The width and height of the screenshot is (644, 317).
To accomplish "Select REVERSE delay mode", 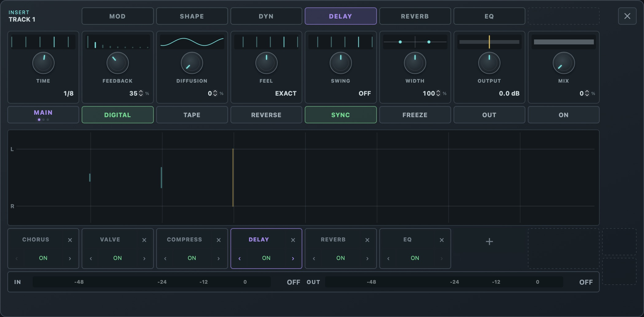I will (x=266, y=115).
